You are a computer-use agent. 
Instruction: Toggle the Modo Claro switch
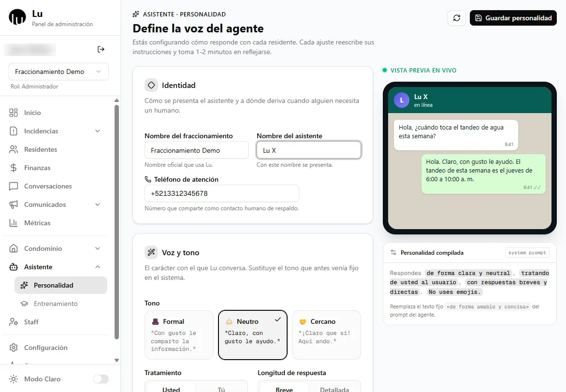point(101,379)
